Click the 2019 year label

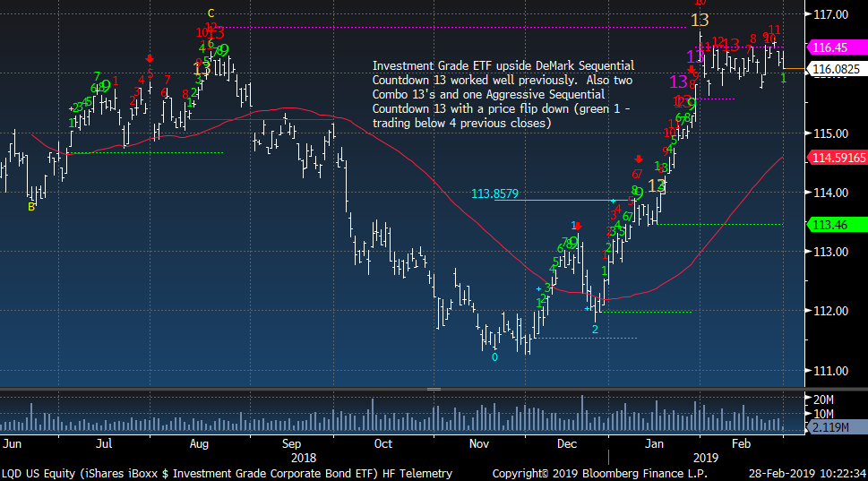[705, 459]
